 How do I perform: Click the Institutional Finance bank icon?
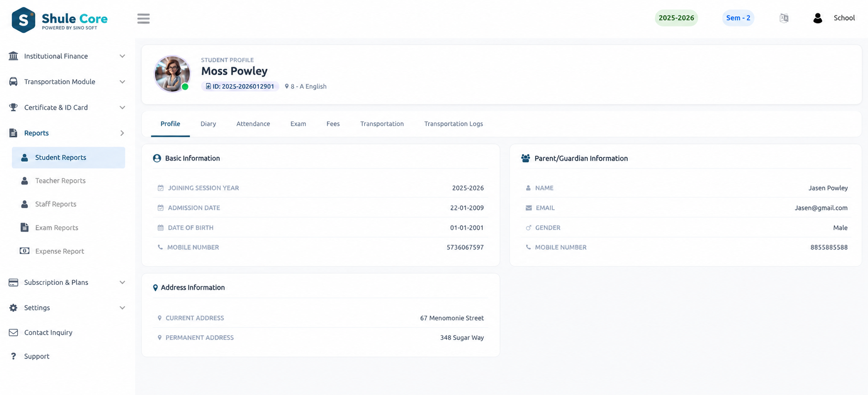coord(14,56)
